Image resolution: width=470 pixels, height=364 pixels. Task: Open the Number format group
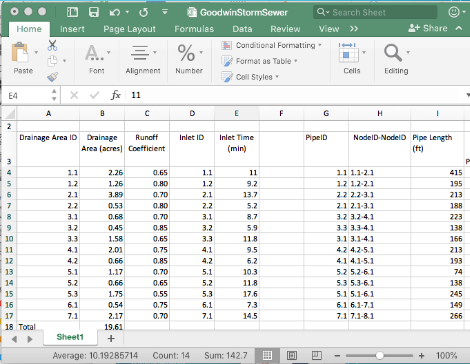click(189, 59)
